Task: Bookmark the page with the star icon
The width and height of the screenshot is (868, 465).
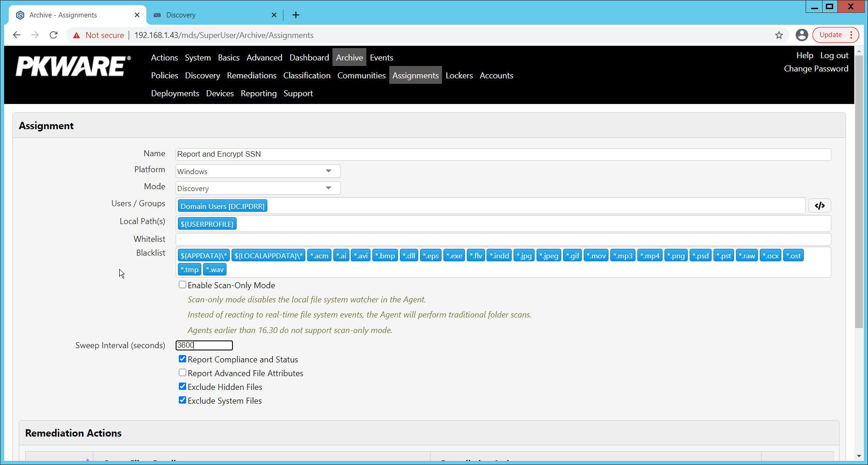Action: pyautogui.click(x=779, y=35)
